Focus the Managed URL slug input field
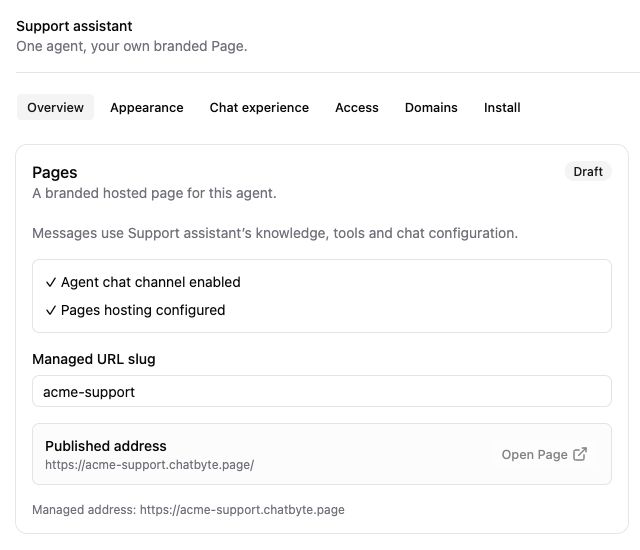The height and width of the screenshot is (550, 640). pyautogui.click(x=322, y=391)
